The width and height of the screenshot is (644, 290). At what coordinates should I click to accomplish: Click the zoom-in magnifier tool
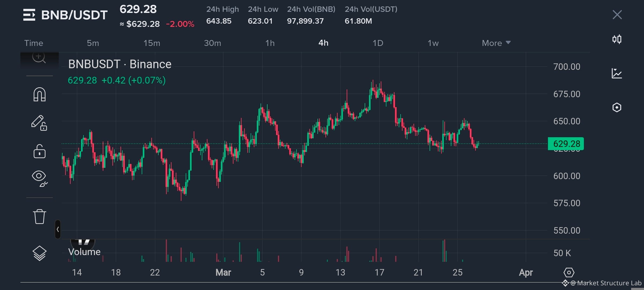coord(39,57)
